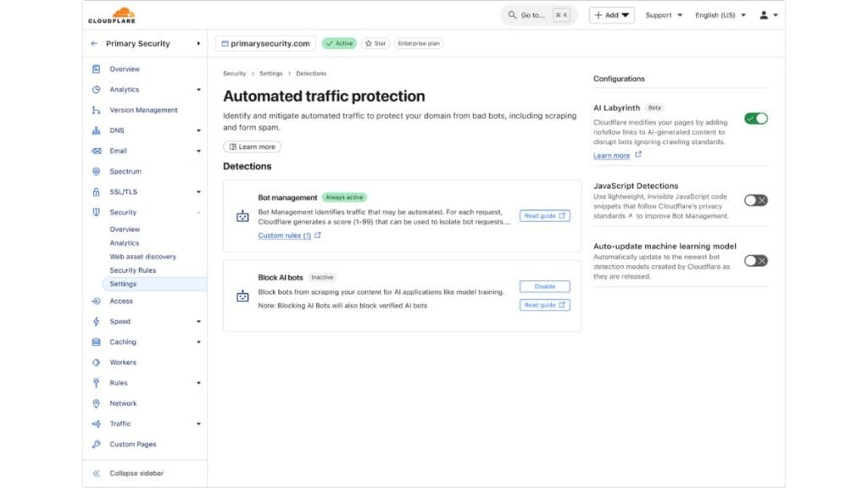Click the search magnifier icon in Go to
The width and height of the screenshot is (868, 488).
coord(512,15)
